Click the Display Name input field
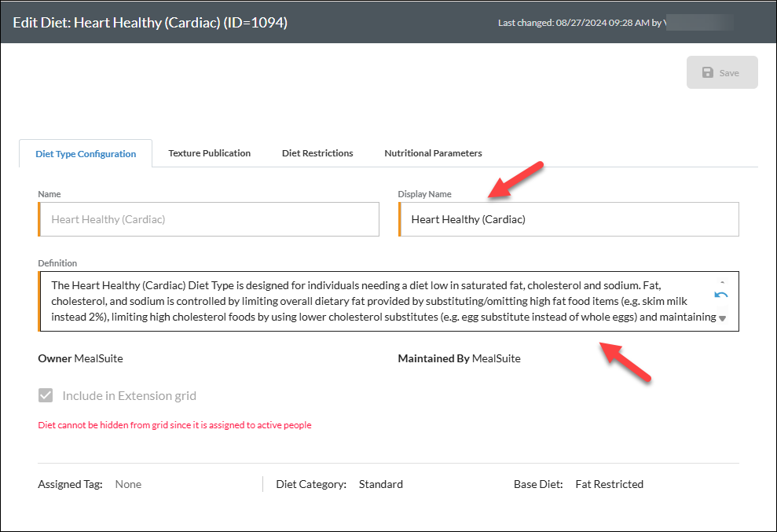The height and width of the screenshot is (532, 777). 568,219
